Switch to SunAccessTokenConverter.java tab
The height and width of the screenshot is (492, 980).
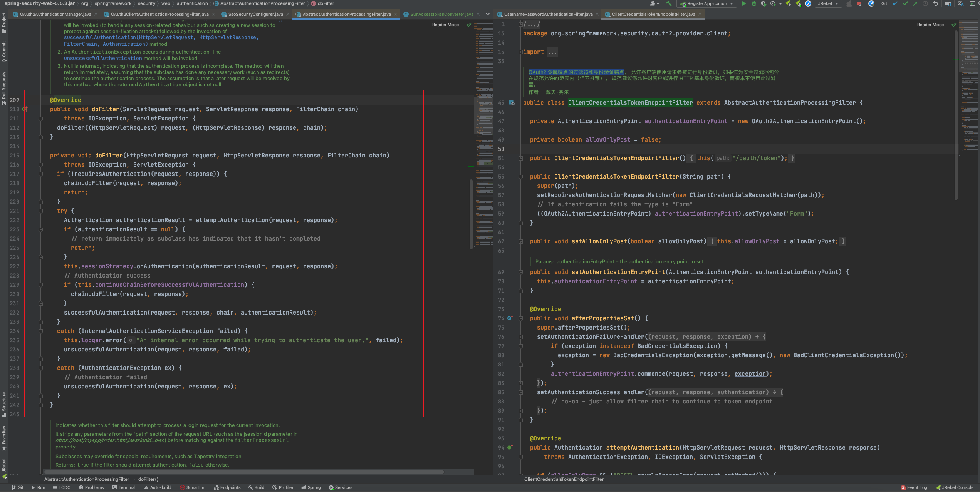(x=441, y=14)
